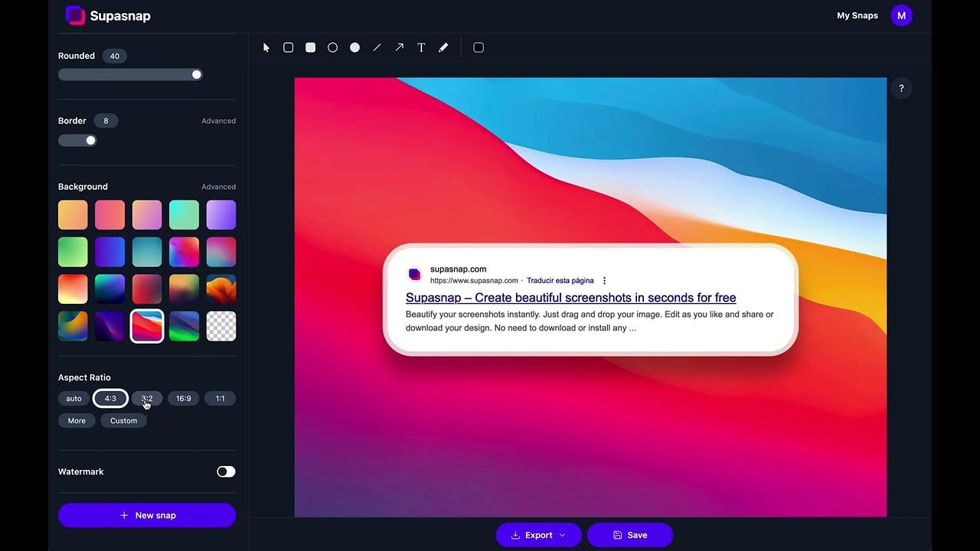Click the three-dot menu in search result

(604, 281)
